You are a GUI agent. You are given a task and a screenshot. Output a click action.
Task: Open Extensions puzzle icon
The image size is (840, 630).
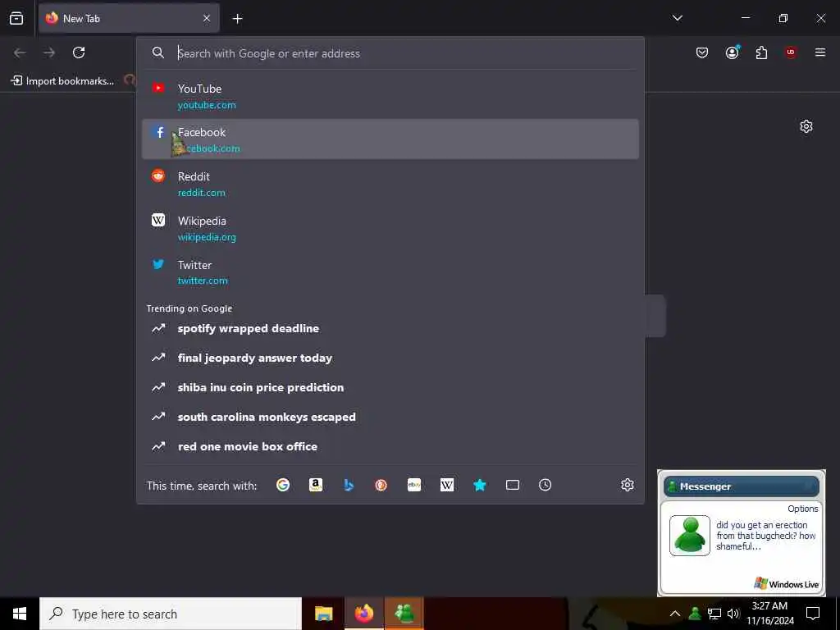(761, 52)
